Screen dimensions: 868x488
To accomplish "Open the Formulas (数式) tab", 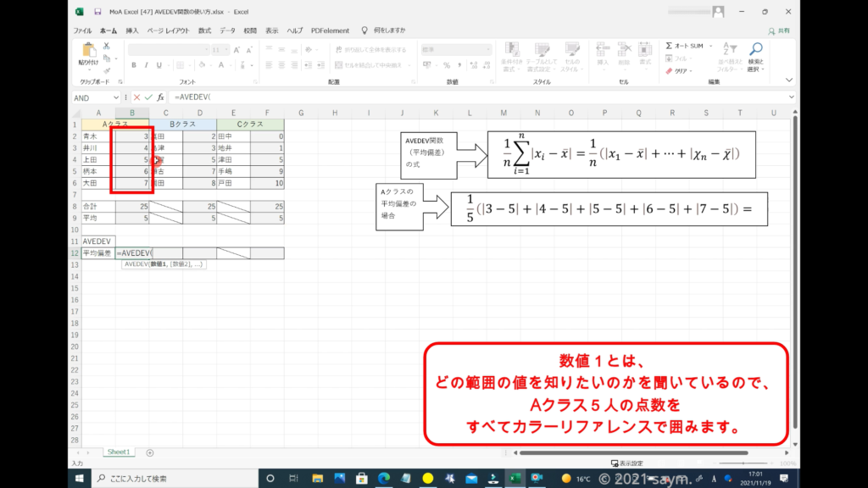I will click(x=205, y=30).
